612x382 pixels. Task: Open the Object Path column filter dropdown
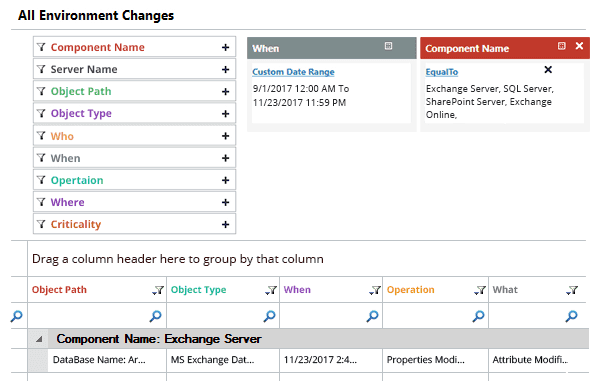158,290
